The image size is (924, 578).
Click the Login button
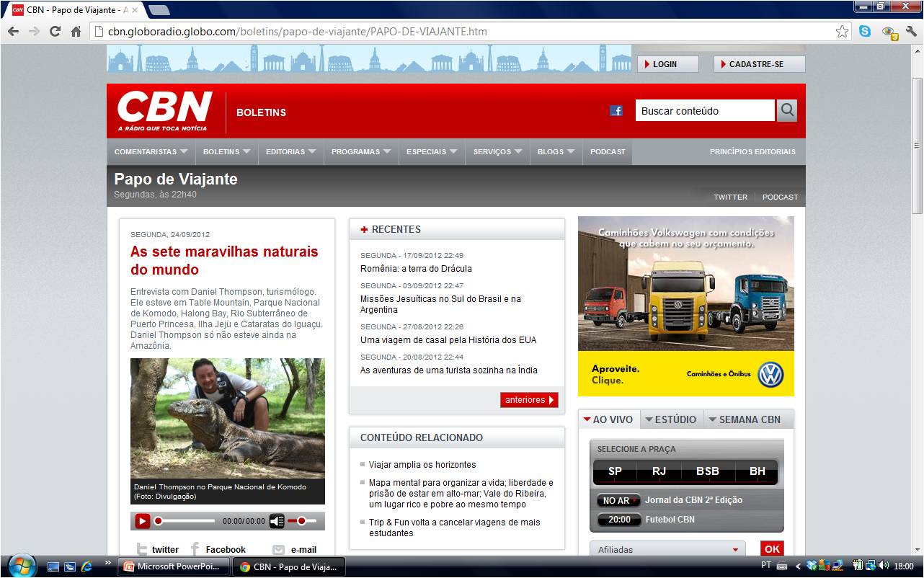coord(667,64)
